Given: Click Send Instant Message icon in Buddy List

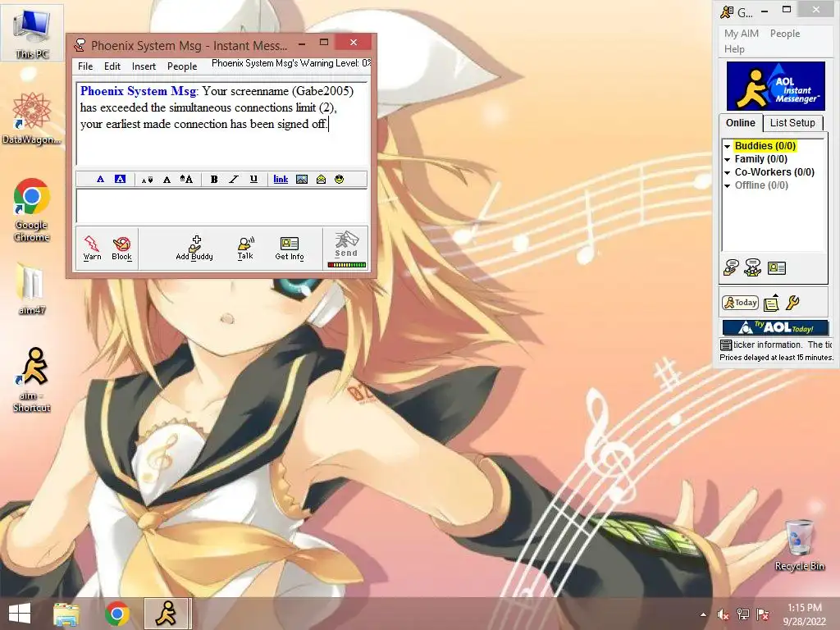Looking at the screenshot, I should (731, 267).
